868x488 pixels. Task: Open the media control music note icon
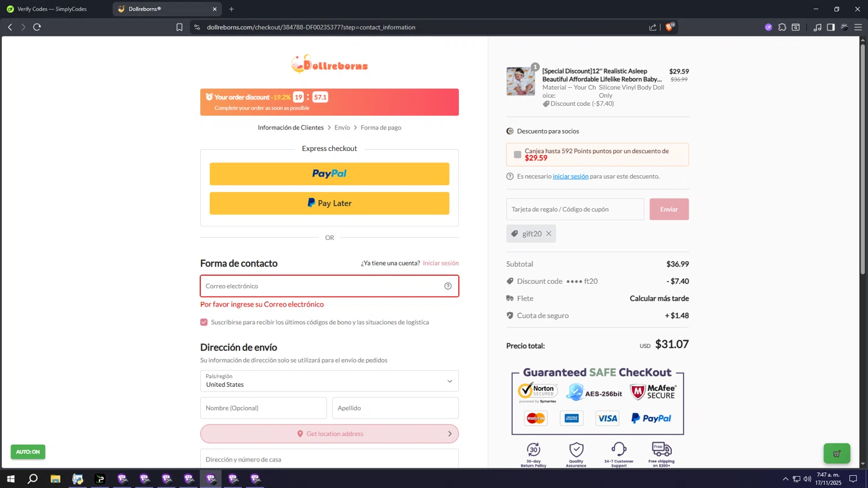[x=817, y=27]
